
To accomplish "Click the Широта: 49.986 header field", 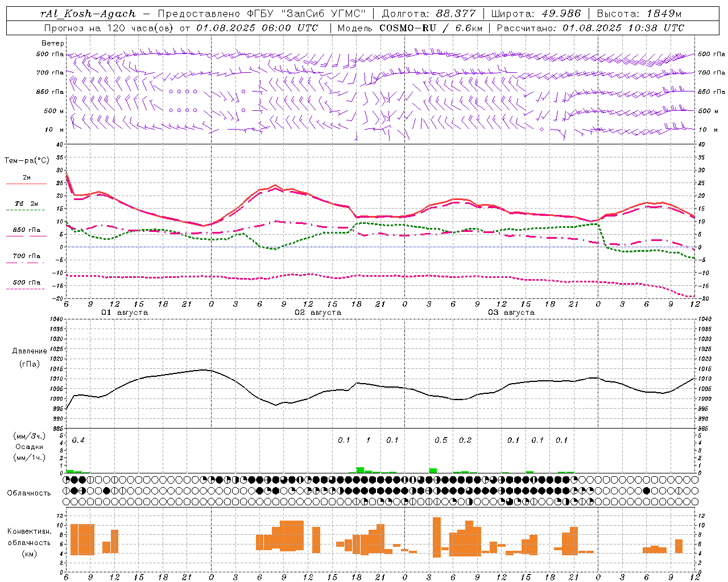I will (x=536, y=14).
